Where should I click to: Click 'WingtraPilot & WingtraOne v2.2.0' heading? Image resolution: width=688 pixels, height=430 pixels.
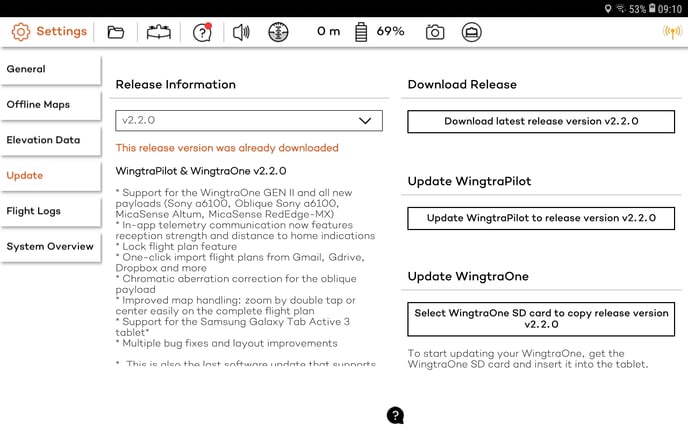201,171
